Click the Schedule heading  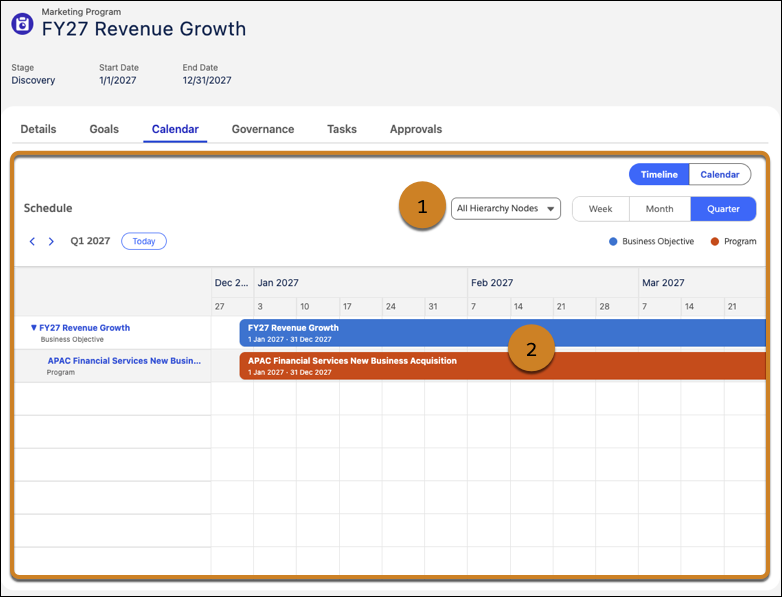coord(48,208)
